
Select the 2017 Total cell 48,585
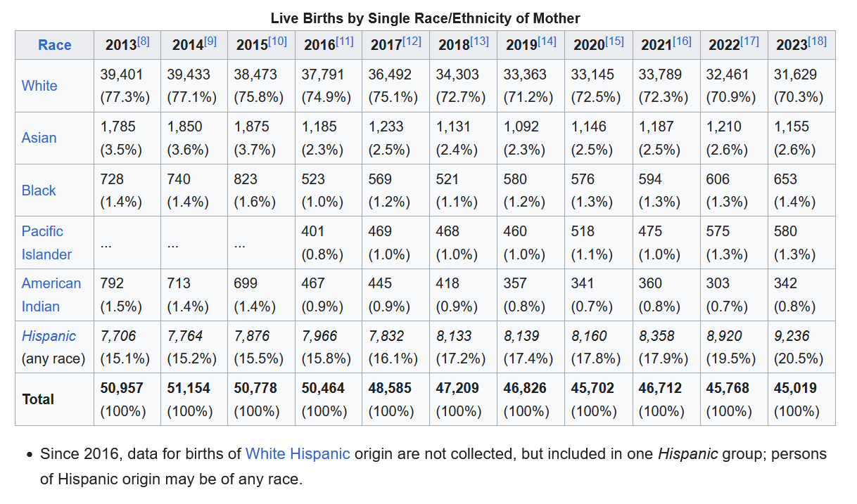396,399
